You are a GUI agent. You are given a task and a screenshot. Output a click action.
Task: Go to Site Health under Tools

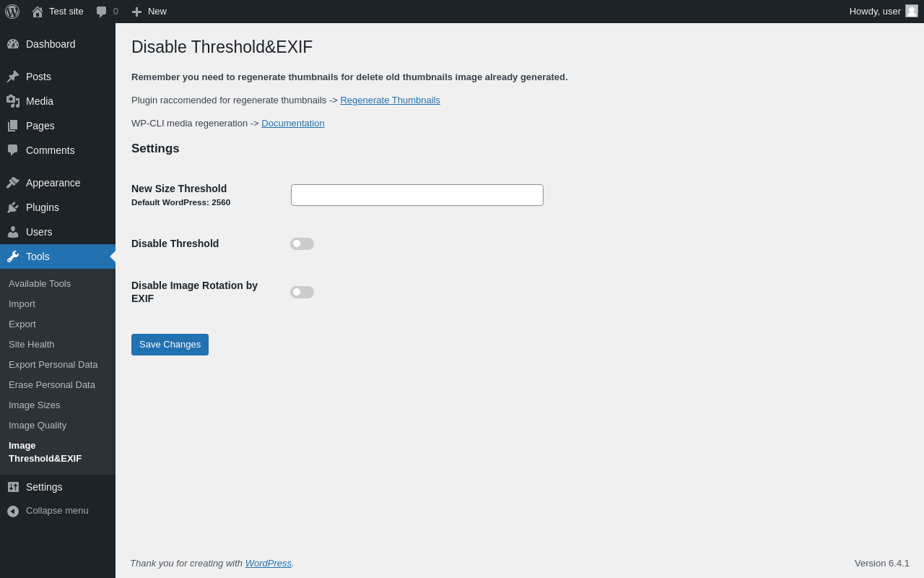tap(32, 345)
